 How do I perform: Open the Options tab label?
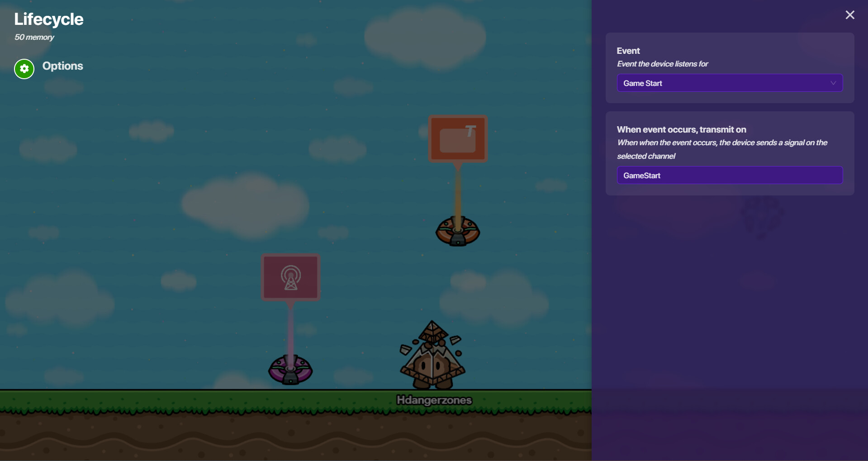62,66
